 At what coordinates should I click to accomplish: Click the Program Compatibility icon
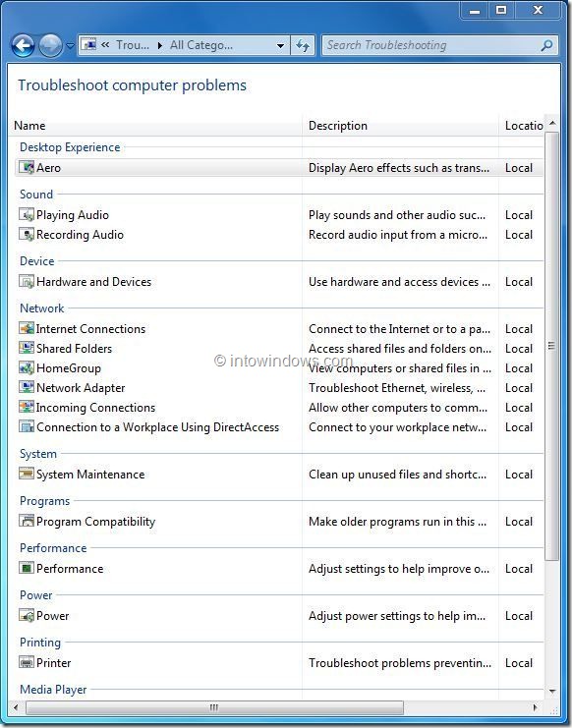27,522
